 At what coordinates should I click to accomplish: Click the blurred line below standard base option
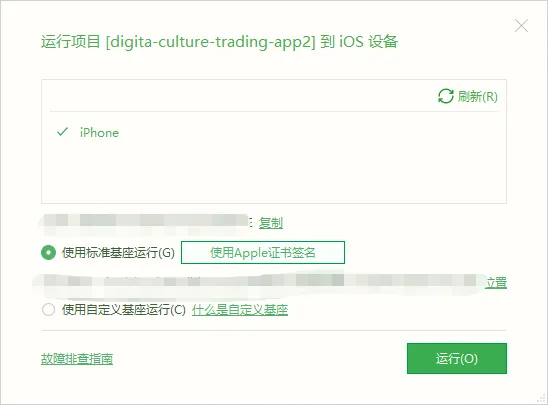click(x=259, y=282)
